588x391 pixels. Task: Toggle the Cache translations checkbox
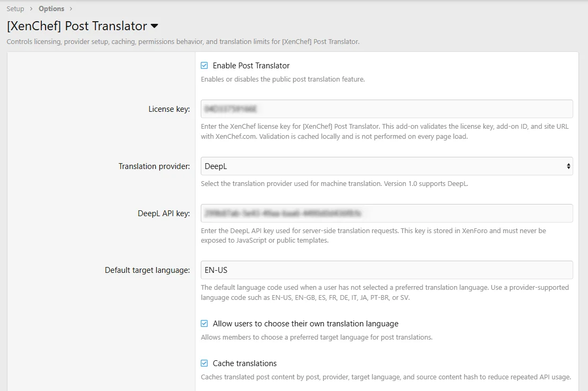click(204, 363)
